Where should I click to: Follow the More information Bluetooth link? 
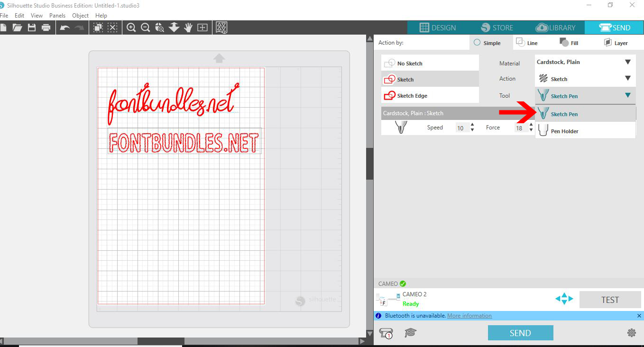tap(469, 316)
